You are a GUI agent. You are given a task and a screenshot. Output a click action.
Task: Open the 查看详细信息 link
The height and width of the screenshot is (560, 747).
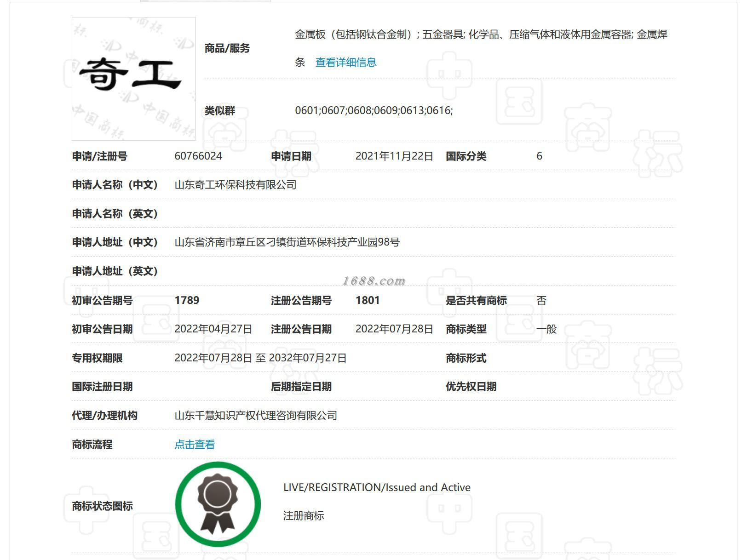pos(346,63)
